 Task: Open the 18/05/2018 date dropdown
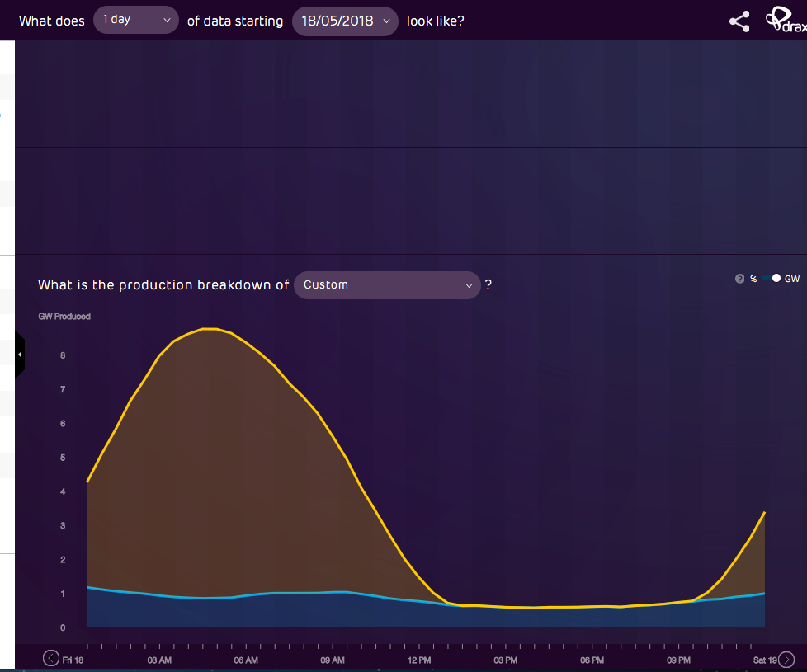345,21
